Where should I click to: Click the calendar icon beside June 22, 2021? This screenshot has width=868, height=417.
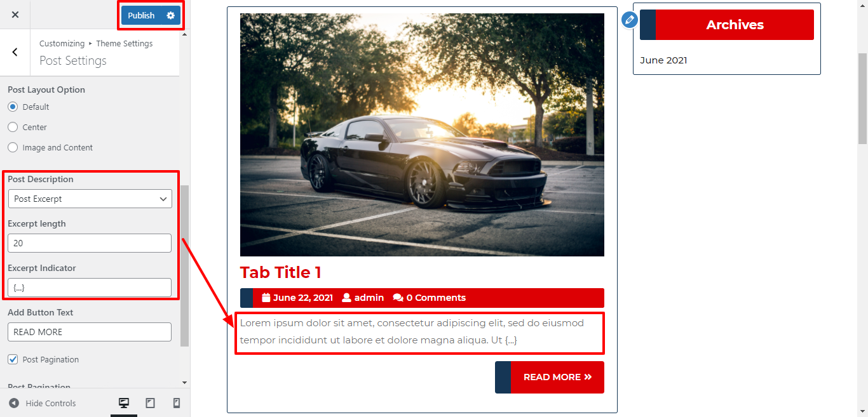point(266,298)
